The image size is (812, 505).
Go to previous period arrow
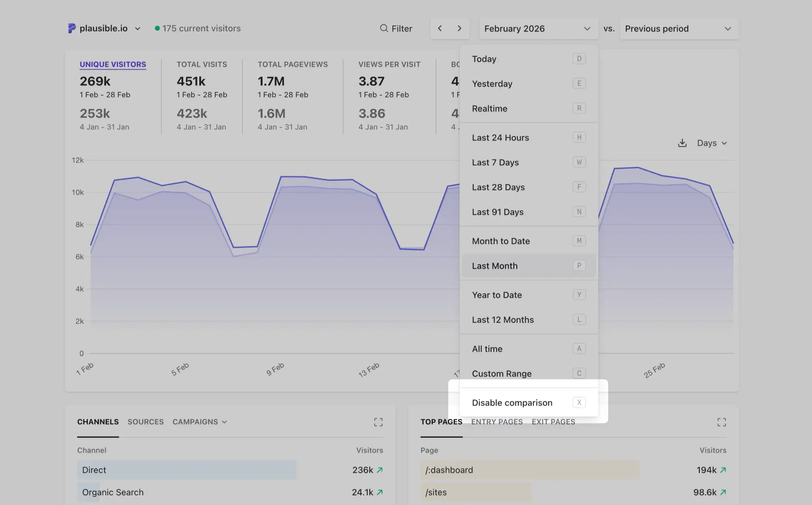tap(440, 28)
